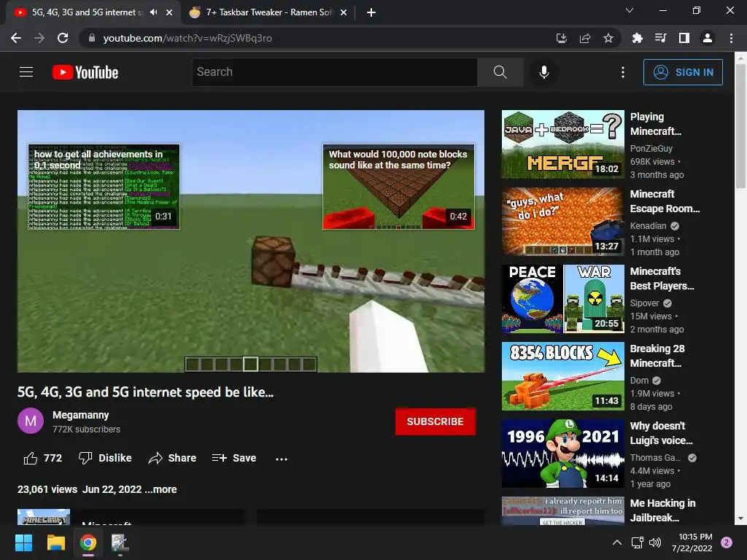Open PonzieGuy channel name
Image resolution: width=747 pixels, height=560 pixels.
[651, 149]
